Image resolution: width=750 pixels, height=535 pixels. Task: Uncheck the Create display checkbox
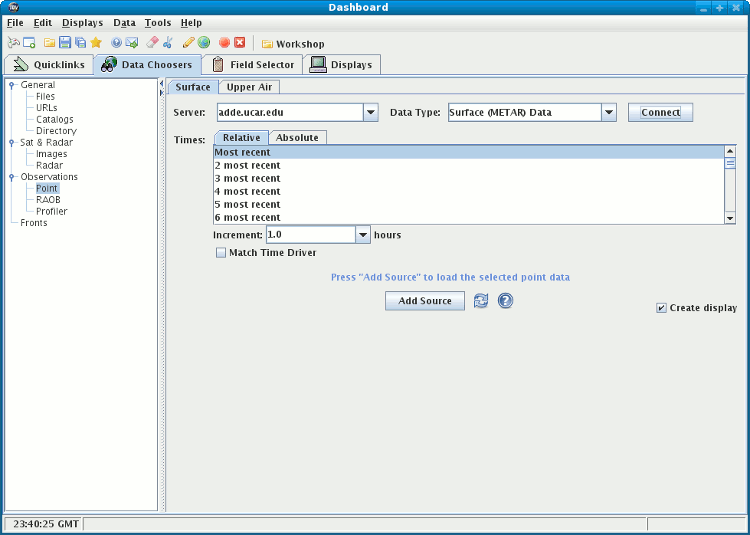click(x=661, y=308)
